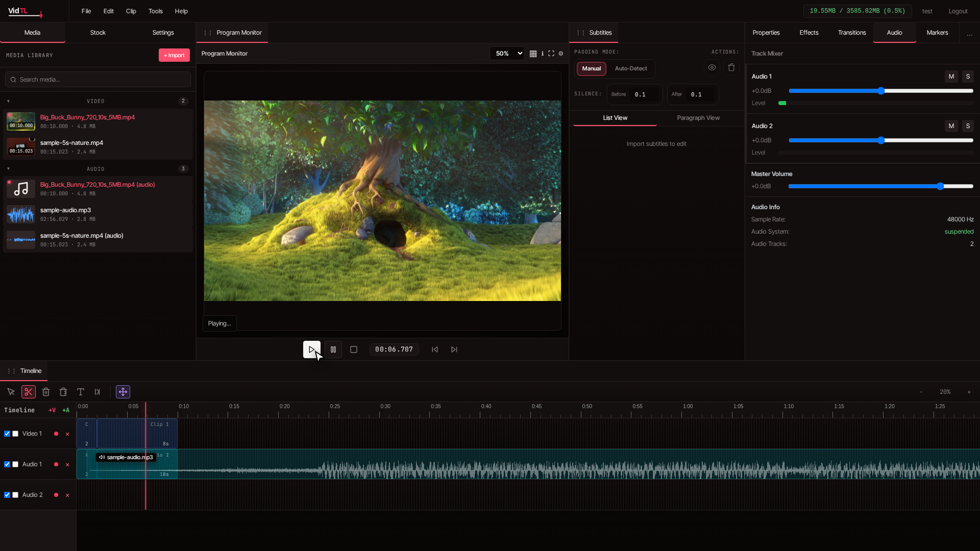Uncheck the blue Audio 2 enable checkbox
This screenshot has height=551, width=980.
7,495
